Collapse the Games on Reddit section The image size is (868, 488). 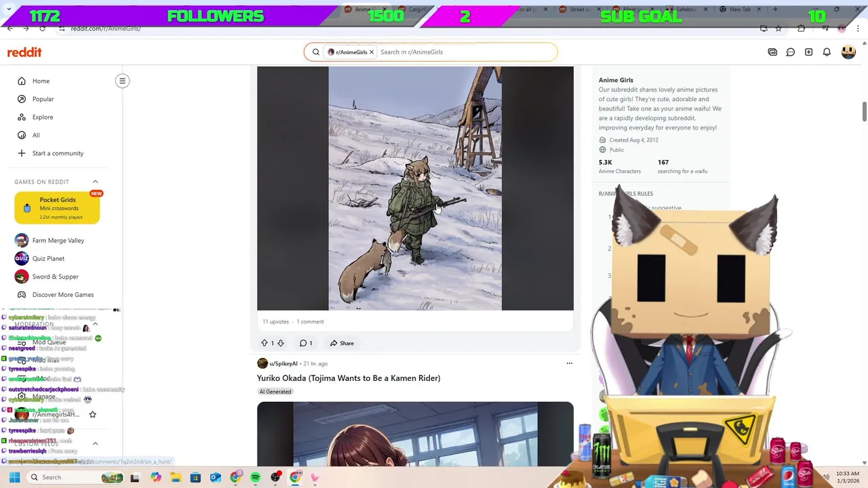click(x=95, y=182)
